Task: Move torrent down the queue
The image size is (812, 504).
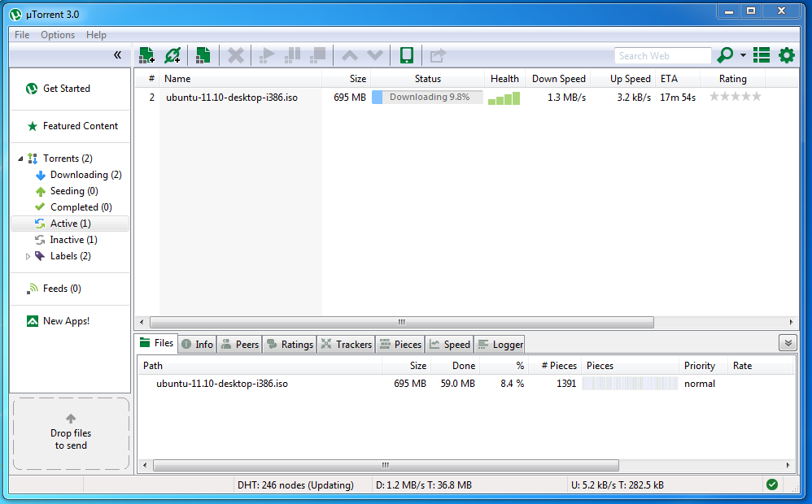Action: click(x=375, y=54)
